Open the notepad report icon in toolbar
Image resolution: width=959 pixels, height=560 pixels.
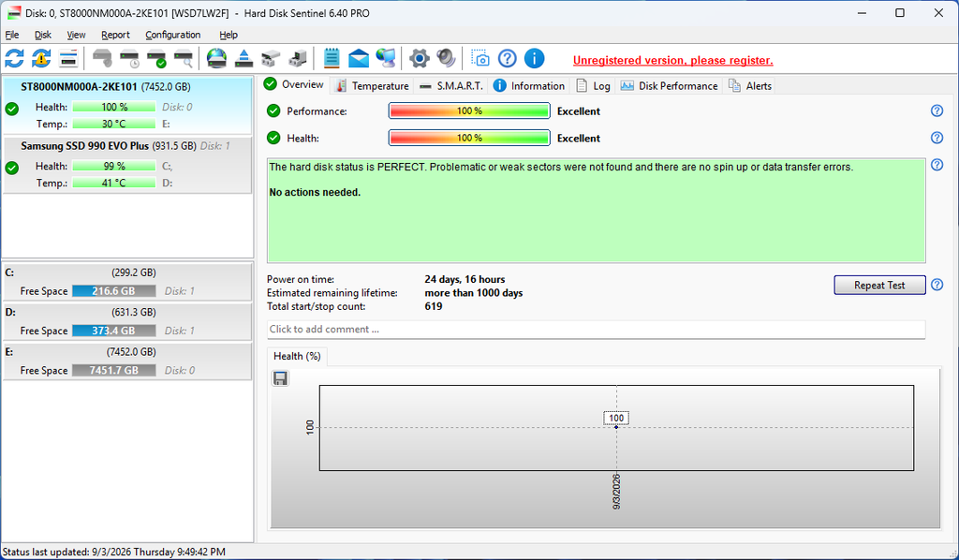(332, 59)
